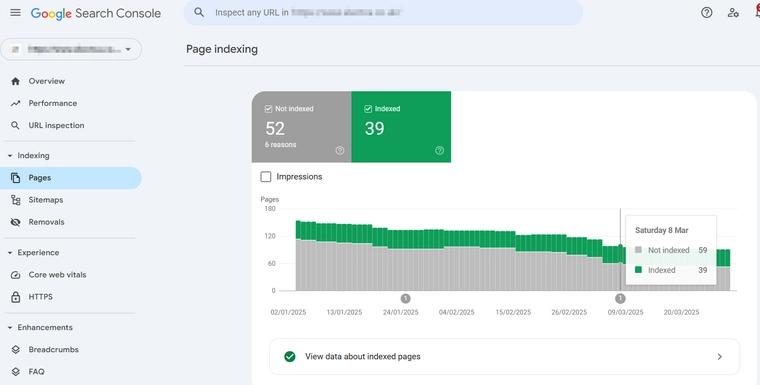The image size is (760, 385).
Task: Click the Not indexed 52 summary card
Action: 301,127
